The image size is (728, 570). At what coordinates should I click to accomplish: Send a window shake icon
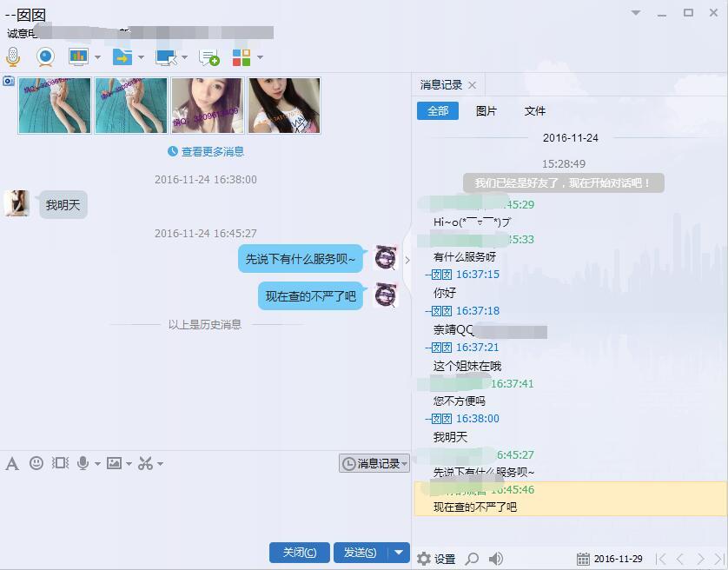60,462
